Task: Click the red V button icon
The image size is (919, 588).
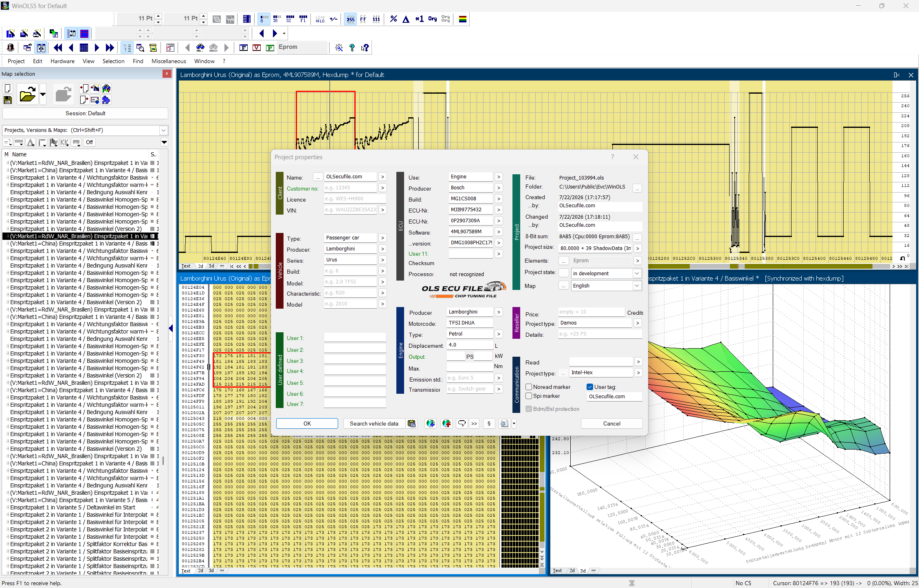Action: click(257, 48)
